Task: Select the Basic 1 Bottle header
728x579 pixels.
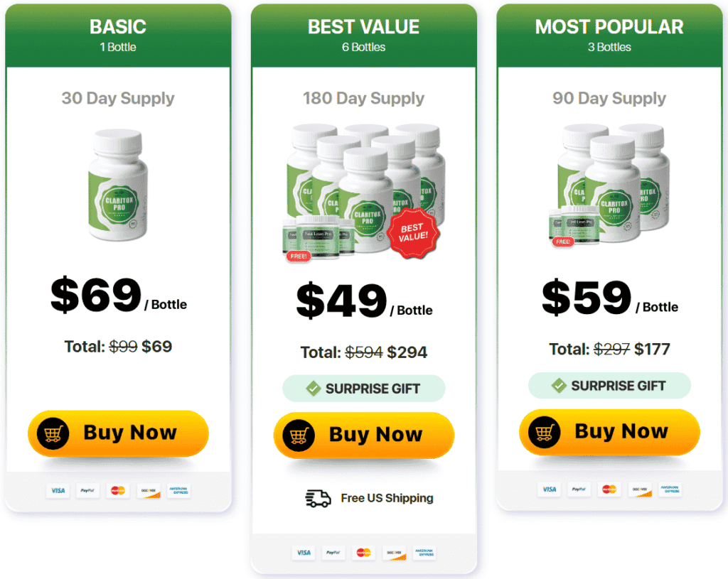Action: [x=118, y=35]
